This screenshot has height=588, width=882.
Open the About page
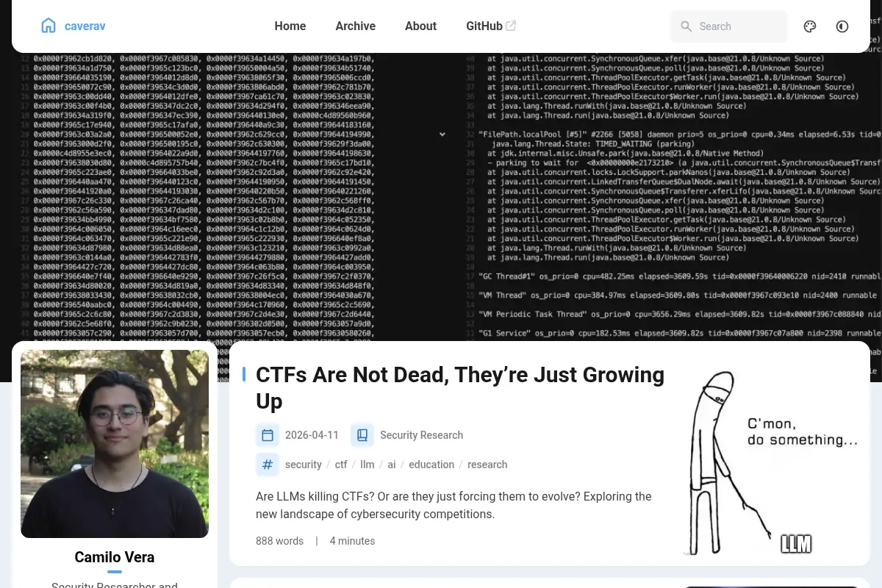(x=420, y=26)
